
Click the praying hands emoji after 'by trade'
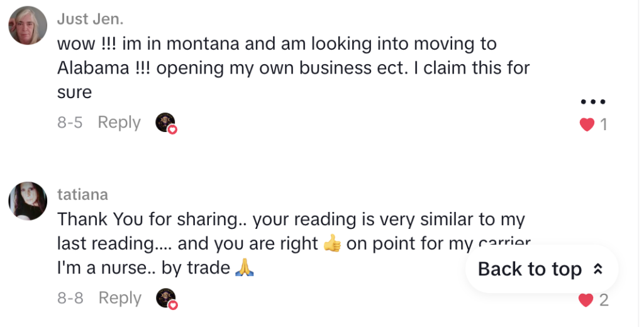pos(245,268)
